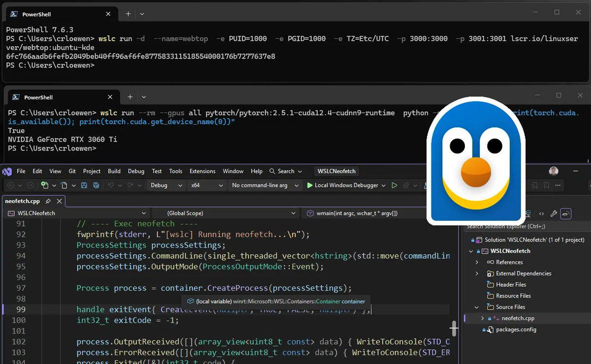Screen dimensions: 591x364
Task: Click the Search Solution Explorer input field
Action: pyautogui.click(x=527, y=226)
